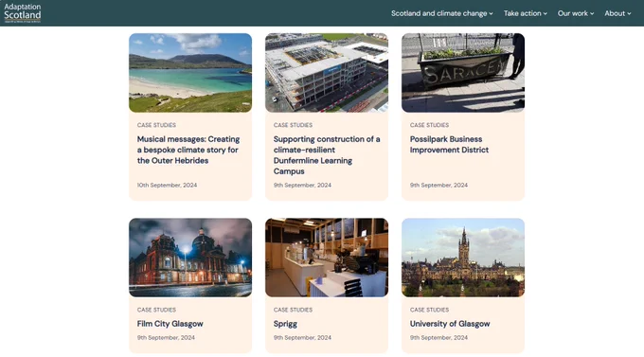Open the Dunfermline Learning Campus aerial thumbnail

(327, 73)
